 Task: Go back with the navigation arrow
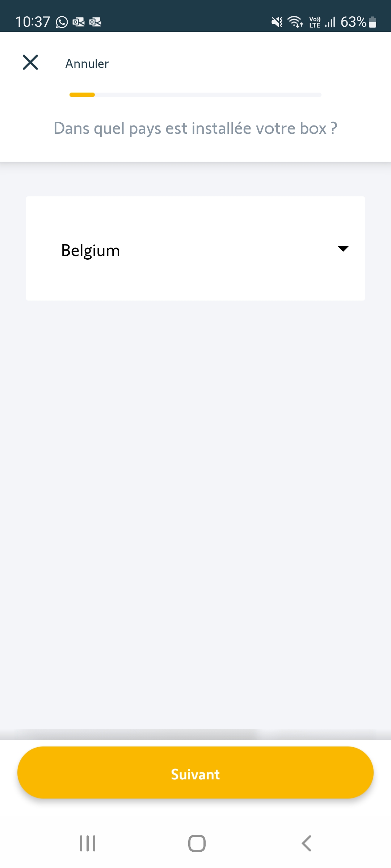coord(306,843)
